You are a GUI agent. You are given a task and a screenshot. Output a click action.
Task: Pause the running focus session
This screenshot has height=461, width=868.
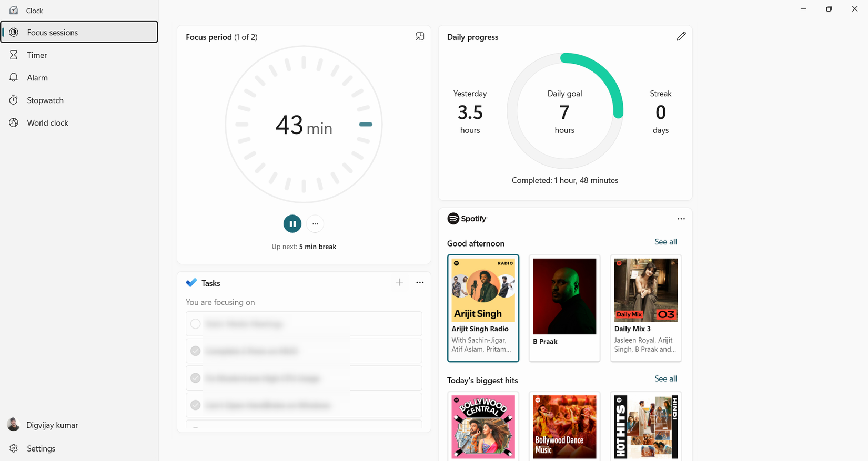[x=292, y=224]
